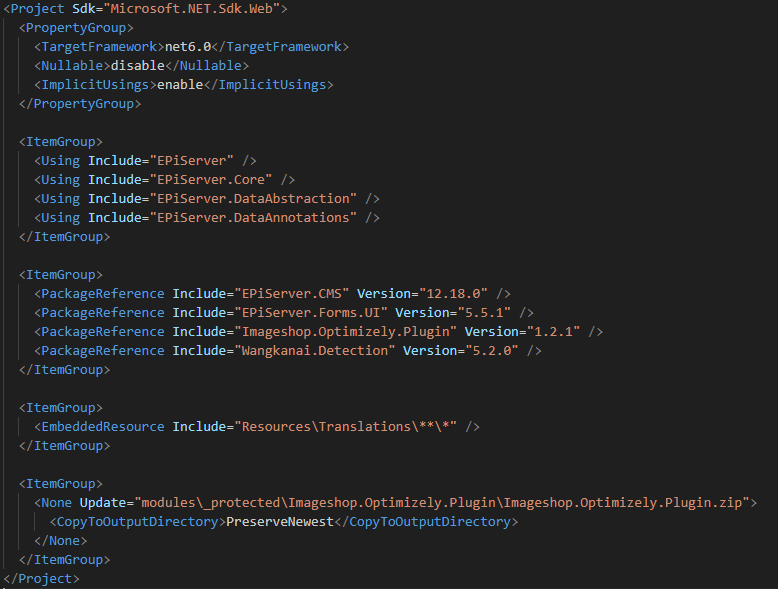Click the opening CopyToOutputDirectory tag
This screenshot has height=589, width=778.
137,522
